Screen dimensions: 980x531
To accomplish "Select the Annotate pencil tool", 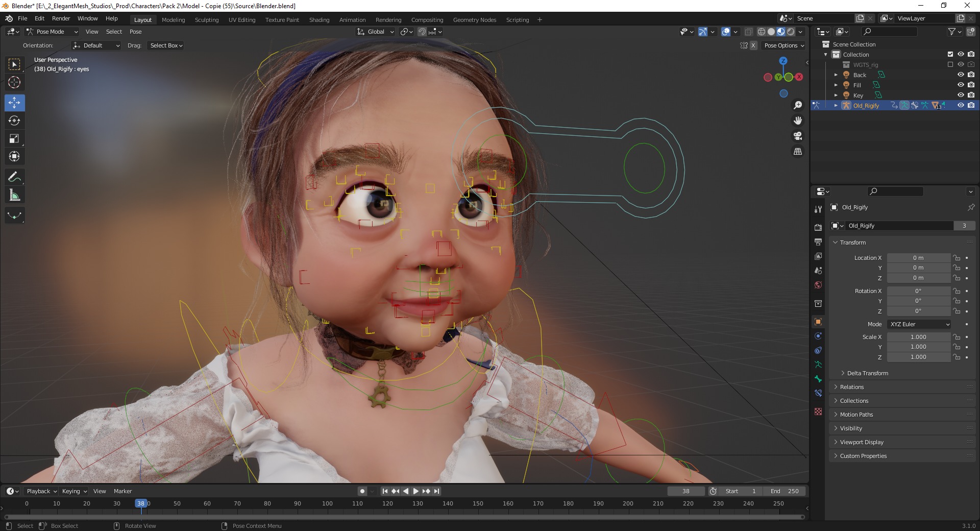I will tap(14, 177).
